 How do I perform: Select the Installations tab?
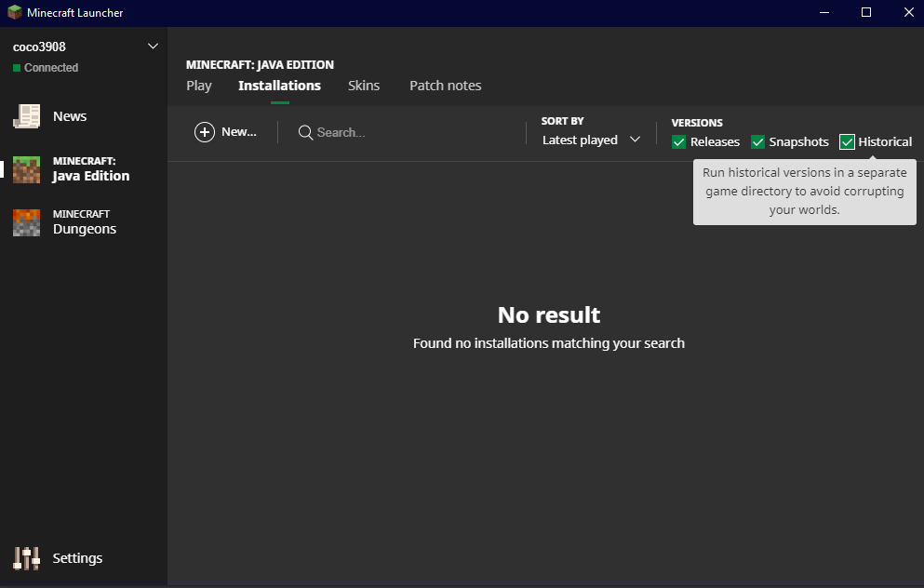[x=279, y=86]
